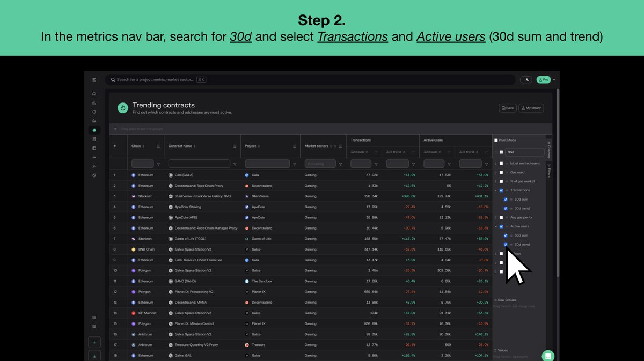Click the funnel beside the Gaming filter box
The height and width of the screenshot is (361, 644).
tap(340, 164)
